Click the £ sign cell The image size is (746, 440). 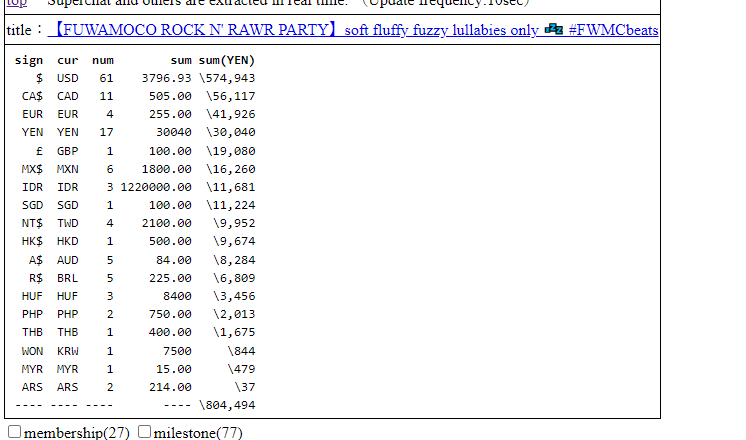point(39,151)
